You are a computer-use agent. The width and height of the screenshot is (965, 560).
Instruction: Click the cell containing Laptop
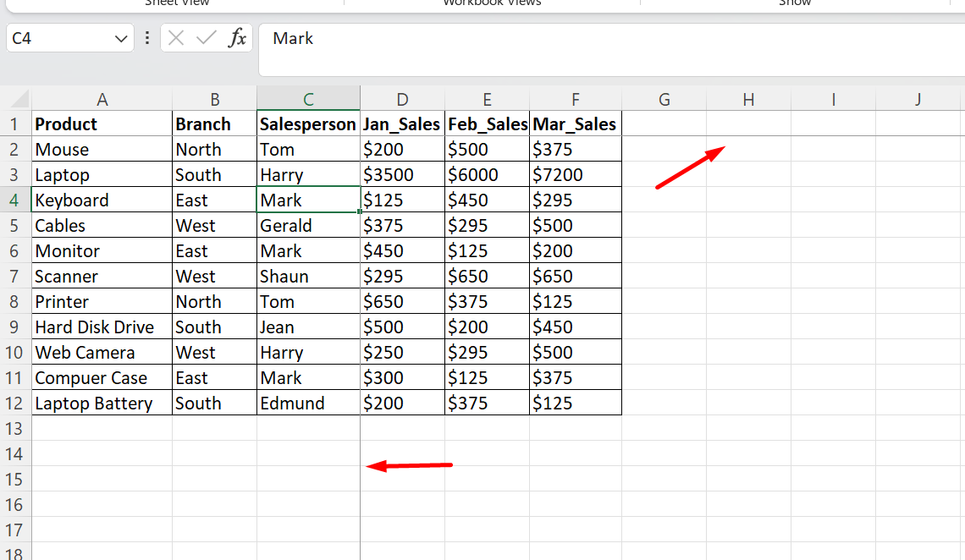point(102,174)
